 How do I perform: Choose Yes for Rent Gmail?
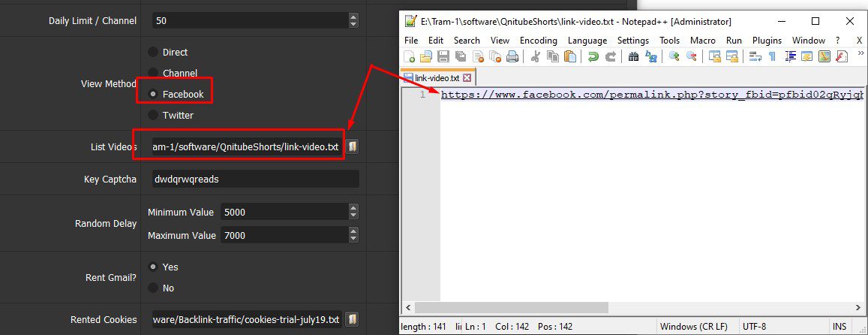[x=153, y=267]
